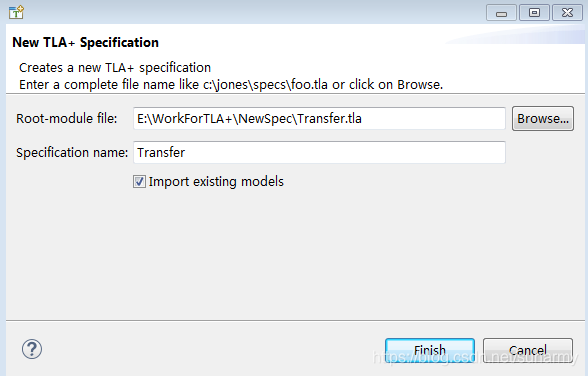This screenshot has height=376, width=588.
Task: Click the "Root-module file:" label
Action: pos(67,118)
